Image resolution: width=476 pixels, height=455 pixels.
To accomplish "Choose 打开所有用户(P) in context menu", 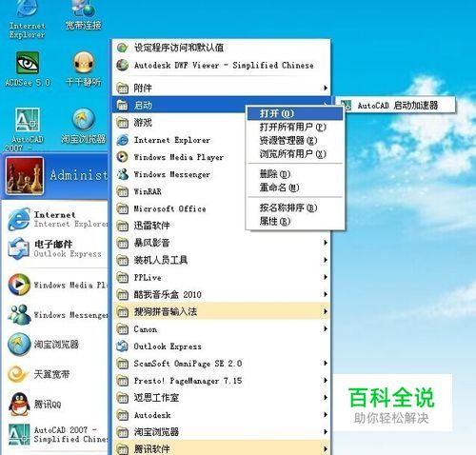I will [x=295, y=128].
